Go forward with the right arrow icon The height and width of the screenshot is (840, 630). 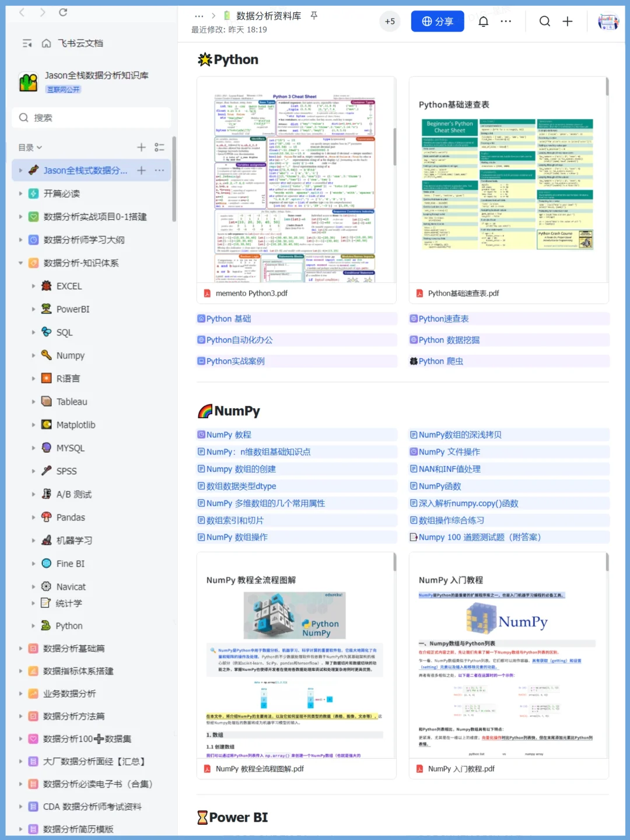pyautogui.click(x=43, y=12)
